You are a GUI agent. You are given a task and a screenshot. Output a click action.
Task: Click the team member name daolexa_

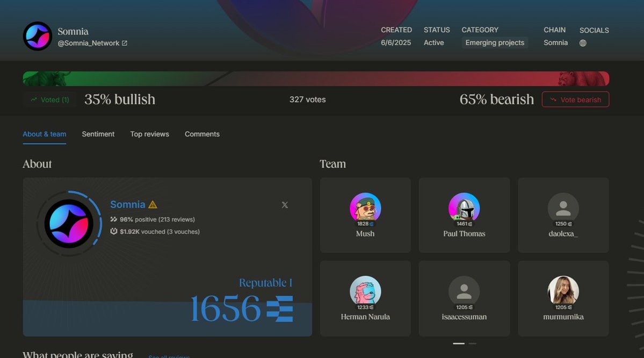point(563,234)
